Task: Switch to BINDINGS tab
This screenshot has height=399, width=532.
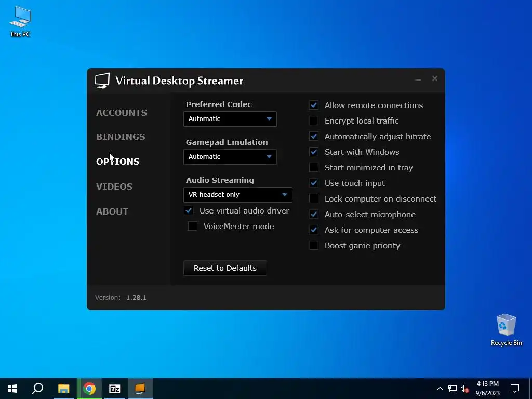Action: pyautogui.click(x=121, y=137)
